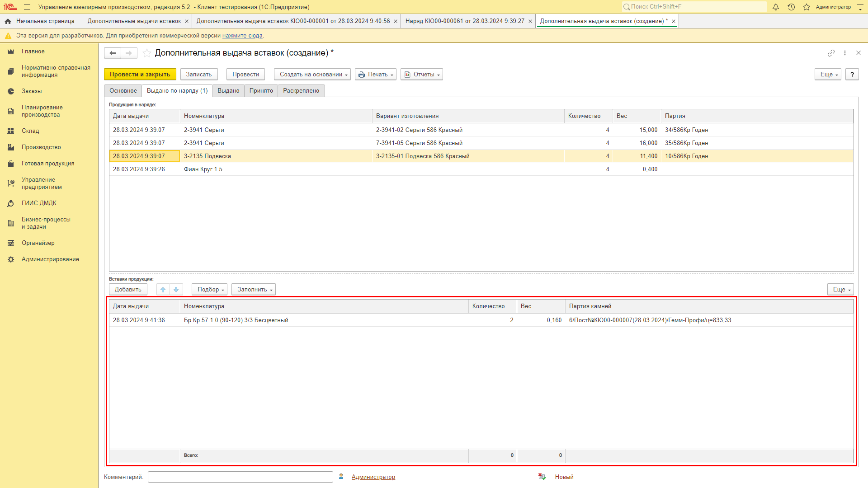Open title bar window options dropdown
The image size is (868, 488).
pyautogui.click(x=860, y=7)
